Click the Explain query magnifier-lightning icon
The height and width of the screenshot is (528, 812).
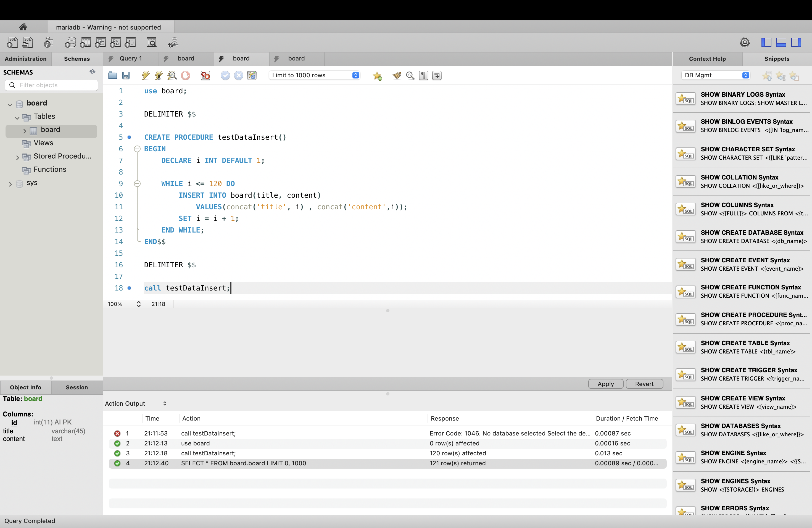click(x=172, y=75)
